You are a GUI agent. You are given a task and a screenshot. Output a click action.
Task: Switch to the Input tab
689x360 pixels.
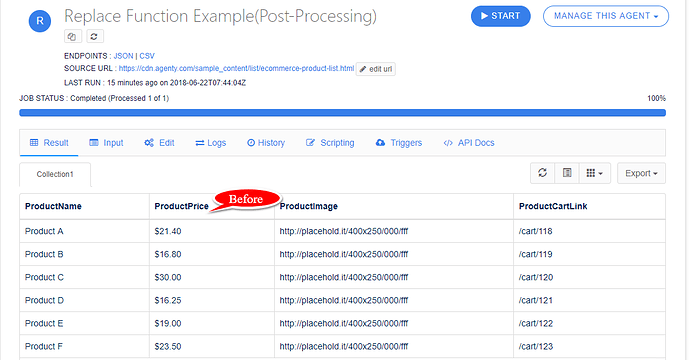106,143
